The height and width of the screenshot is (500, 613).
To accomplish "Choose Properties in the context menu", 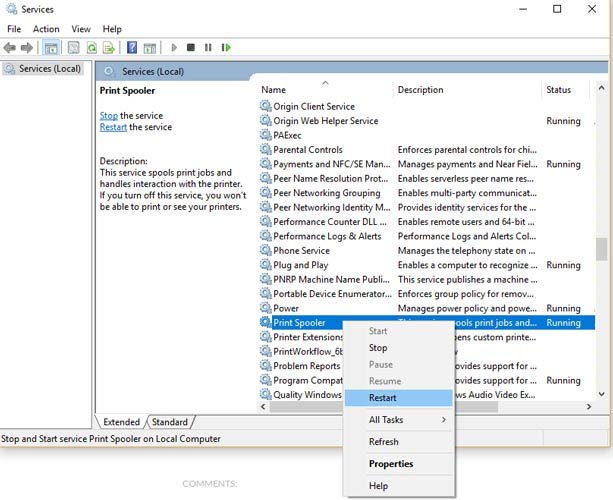I will 390,464.
